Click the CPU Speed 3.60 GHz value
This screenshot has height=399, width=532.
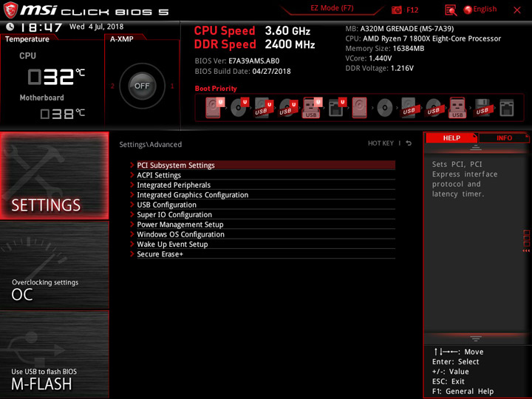(x=287, y=31)
